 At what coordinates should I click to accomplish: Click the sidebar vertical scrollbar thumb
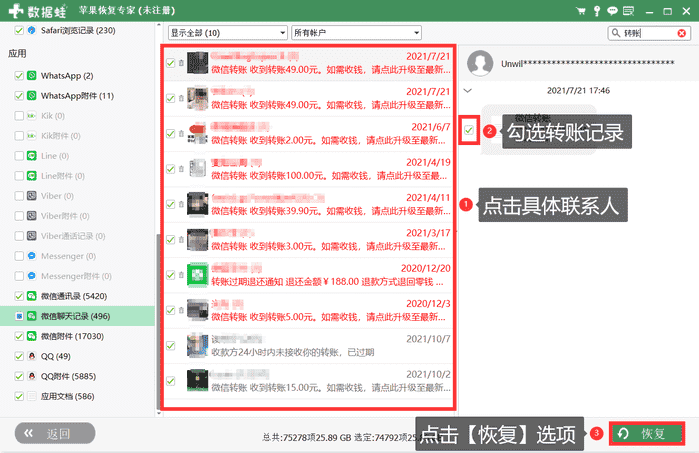coord(158,322)
